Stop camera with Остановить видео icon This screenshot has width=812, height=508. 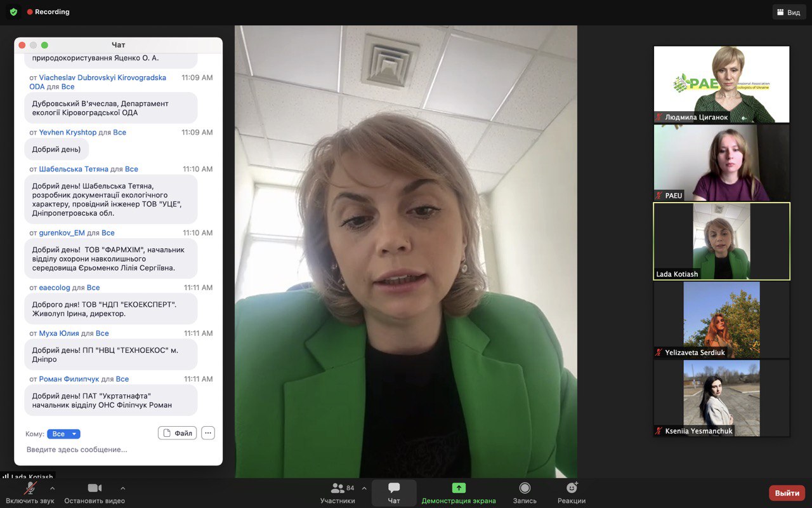click(x=95, y=488)
